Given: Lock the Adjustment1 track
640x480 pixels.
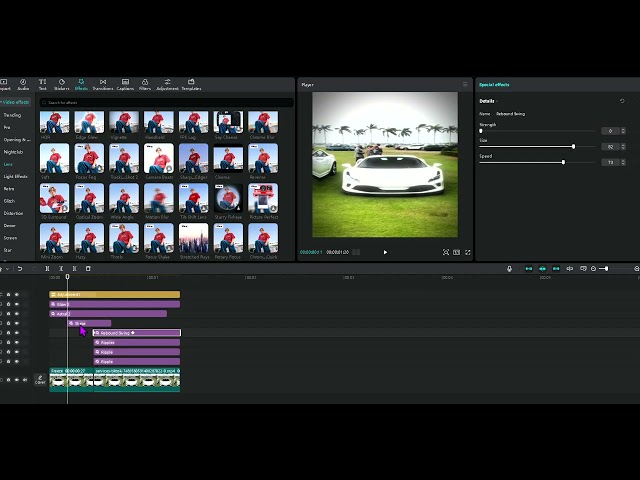Looking at the screenshot, I should pyautogui.click(x=8, y=294).
